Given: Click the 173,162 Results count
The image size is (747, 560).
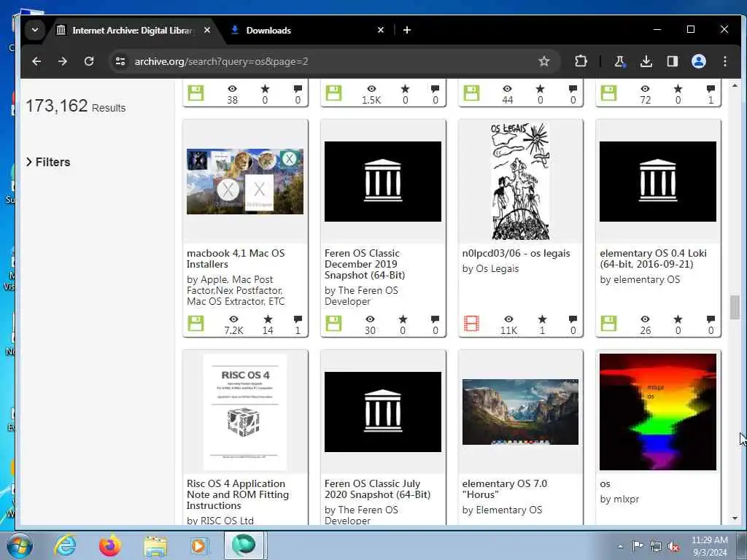Looking at the screenshot, I should pos(75,106).
